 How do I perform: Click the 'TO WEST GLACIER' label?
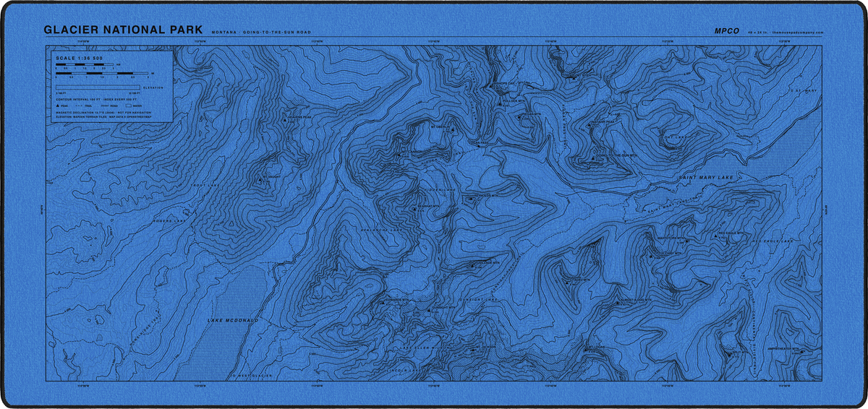point(252,376)
